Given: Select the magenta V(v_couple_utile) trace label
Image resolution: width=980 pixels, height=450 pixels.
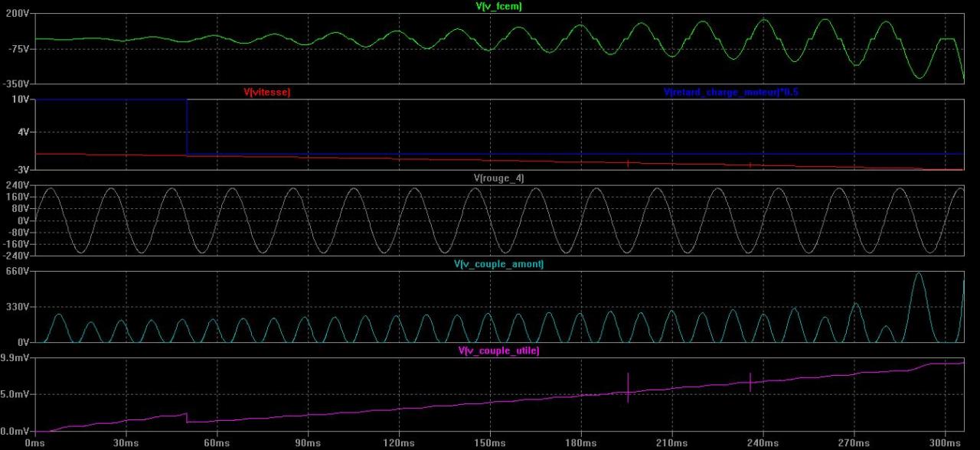Looking at the screenshot, I should [499, 351].
